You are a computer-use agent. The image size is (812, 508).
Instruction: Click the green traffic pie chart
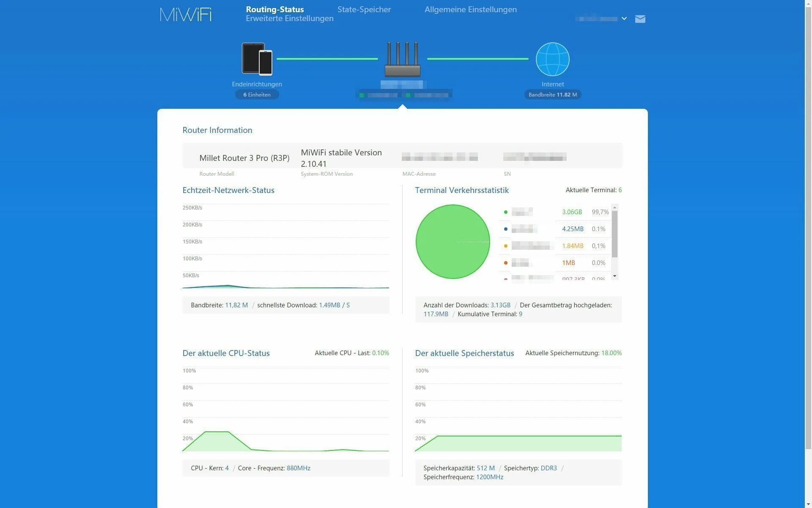[453, 242]
